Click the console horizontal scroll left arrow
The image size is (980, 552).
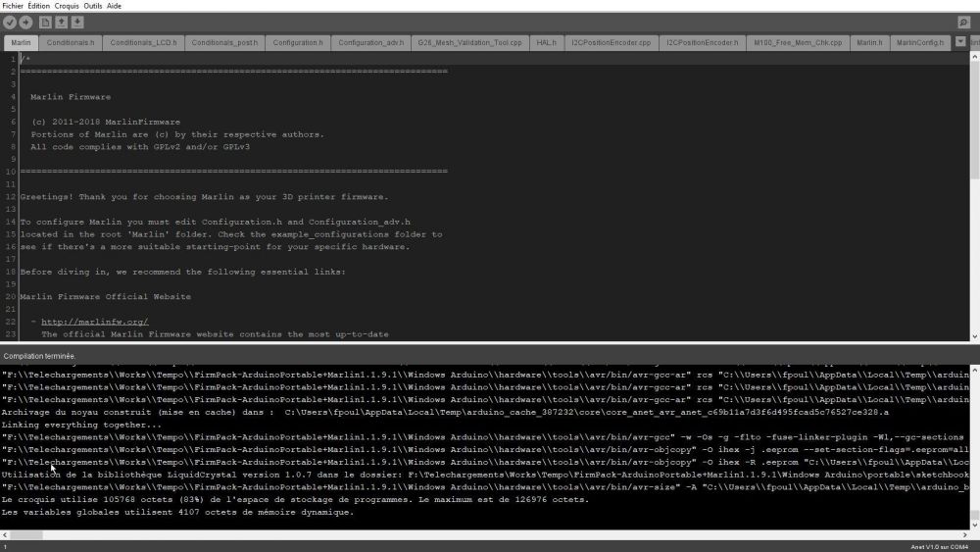click(4, 535)
